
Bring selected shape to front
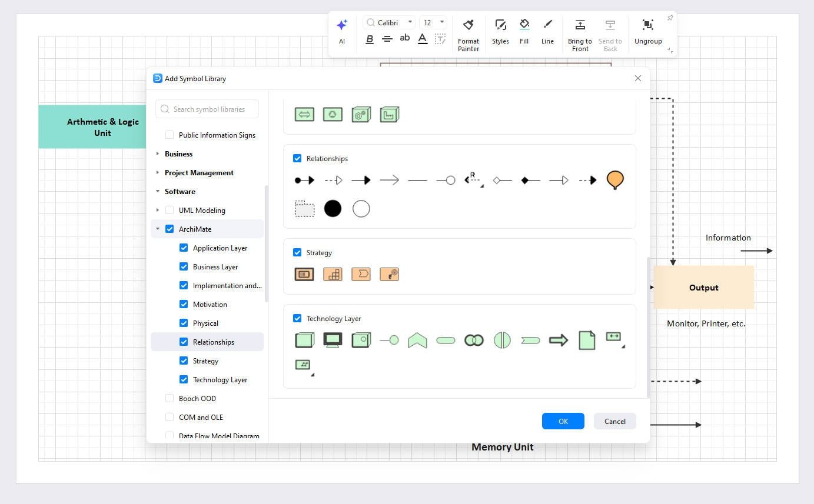click(x=580, y=35)
